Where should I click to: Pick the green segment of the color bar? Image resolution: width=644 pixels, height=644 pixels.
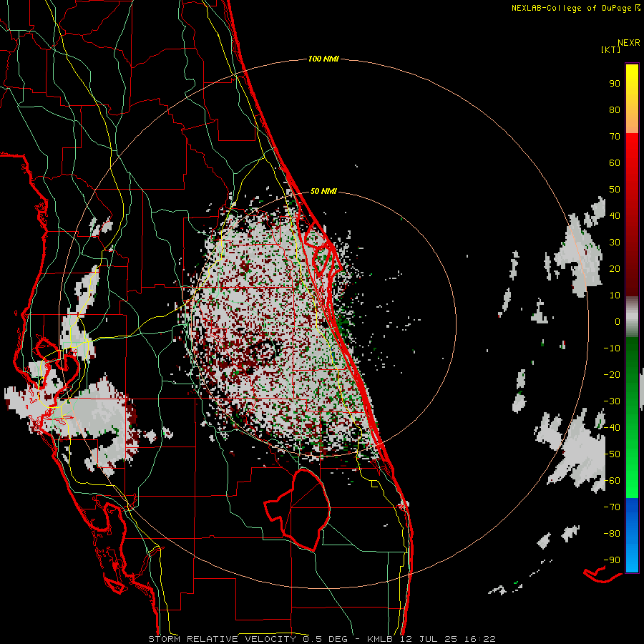point(632,418)
